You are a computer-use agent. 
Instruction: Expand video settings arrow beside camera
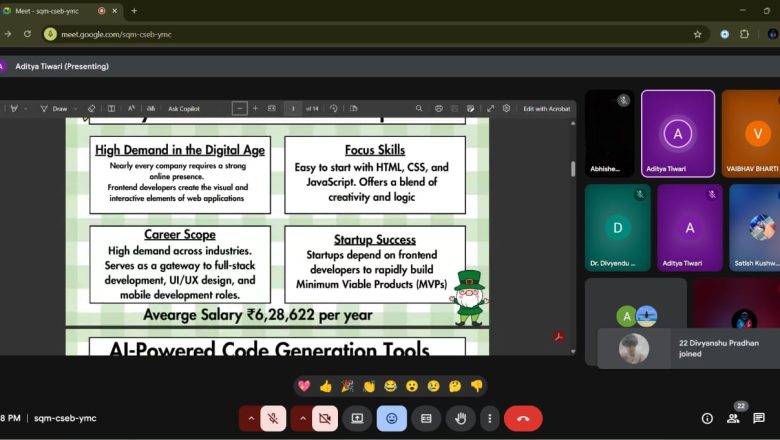coord(303,418)
